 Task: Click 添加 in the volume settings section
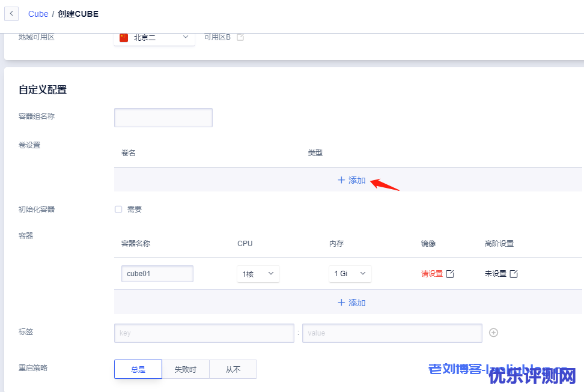pyautogui.click(x=351, y=180)
